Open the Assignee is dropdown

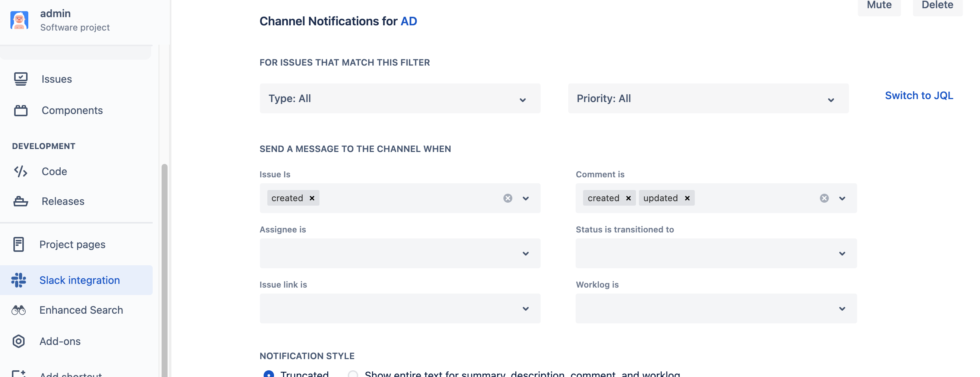pyautogui.click(x=400, y=254)
